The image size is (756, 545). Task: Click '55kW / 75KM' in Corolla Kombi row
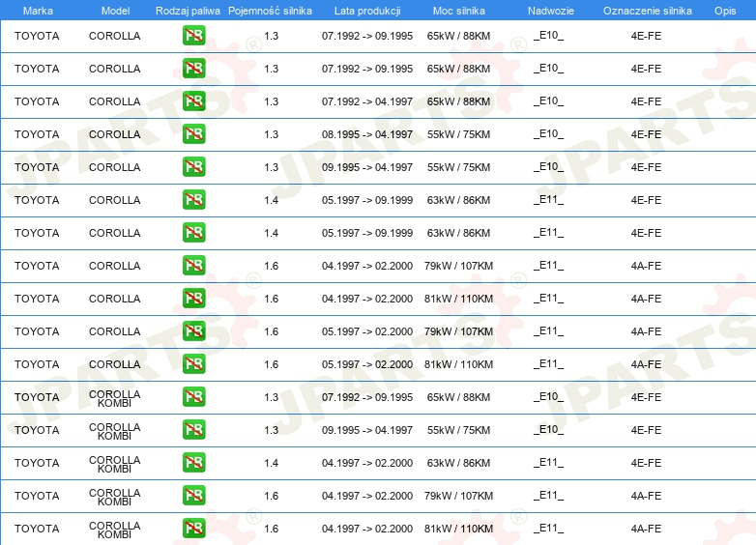[458, 430]
